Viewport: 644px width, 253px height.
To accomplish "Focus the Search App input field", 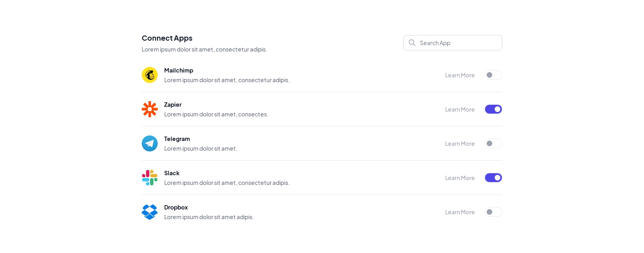I will [x=453, y=43].
